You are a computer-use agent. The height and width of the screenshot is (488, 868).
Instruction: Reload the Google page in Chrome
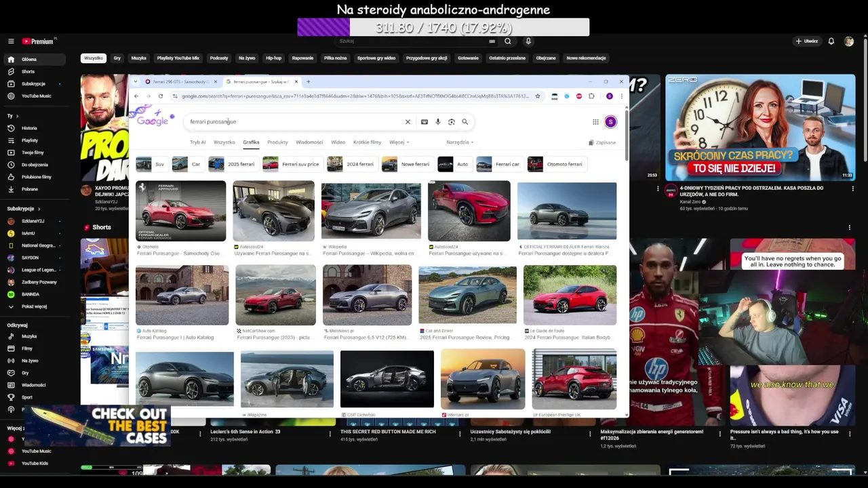click(x=161, y=96)
